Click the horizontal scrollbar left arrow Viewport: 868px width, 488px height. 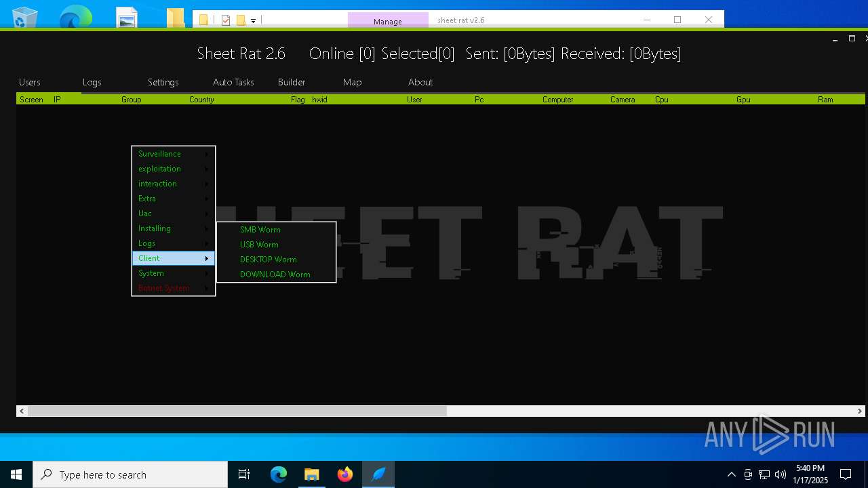(22, 411)
